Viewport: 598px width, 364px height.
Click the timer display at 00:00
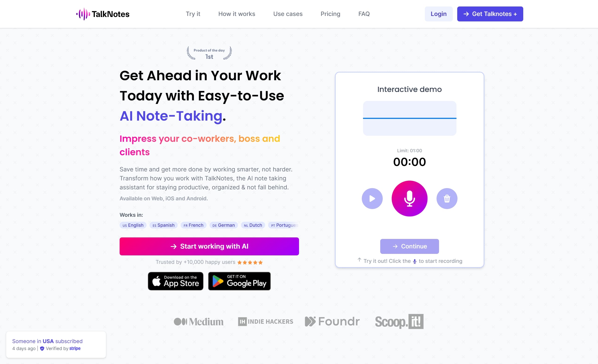(409, 161)
